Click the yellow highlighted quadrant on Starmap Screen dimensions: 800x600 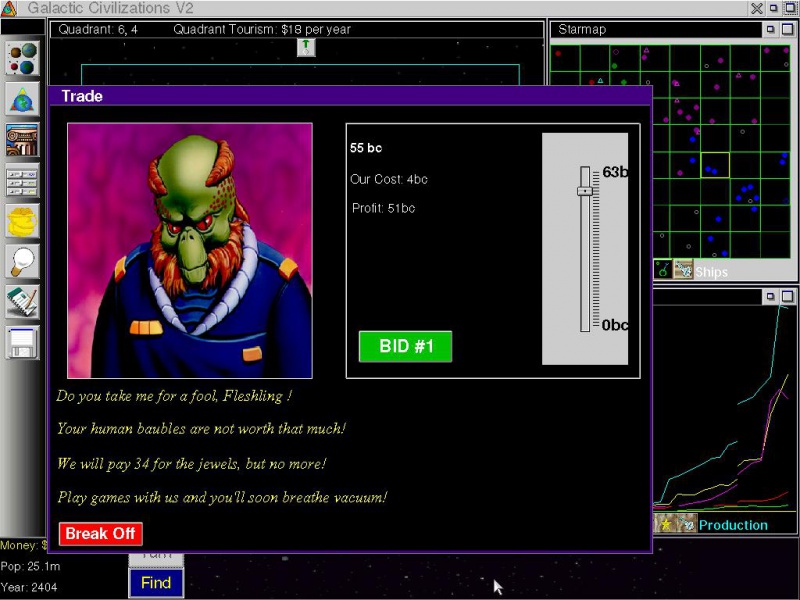coord(715,165)
